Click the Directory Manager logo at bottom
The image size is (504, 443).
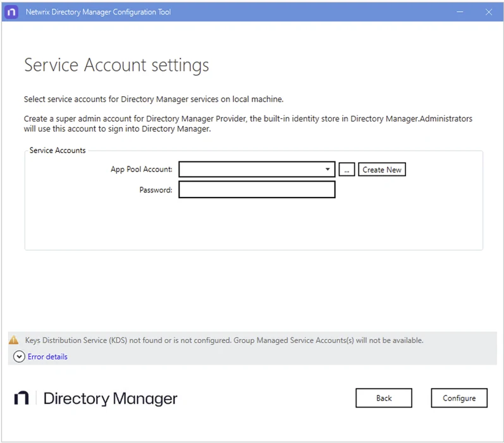click(95, 398)
